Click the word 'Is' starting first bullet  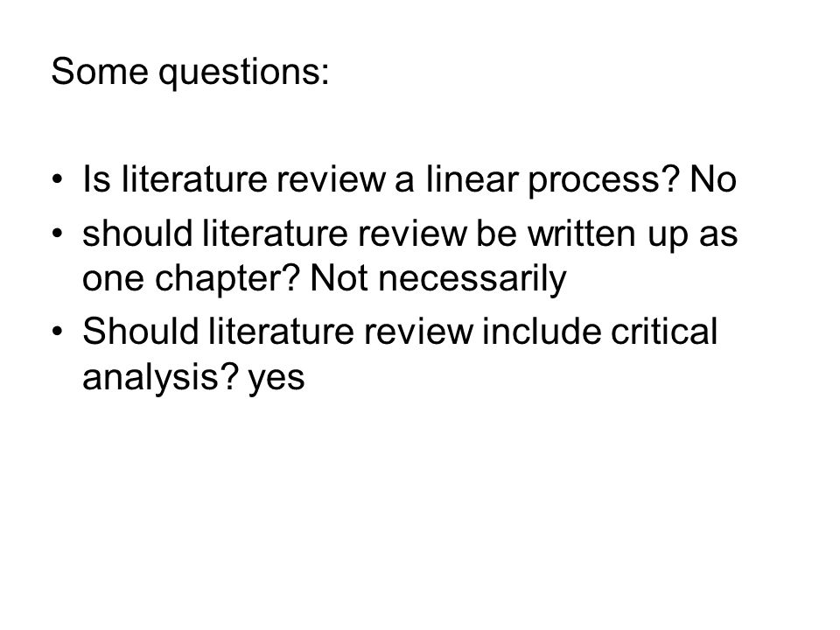pyautogui.click(x=96, y=178)
